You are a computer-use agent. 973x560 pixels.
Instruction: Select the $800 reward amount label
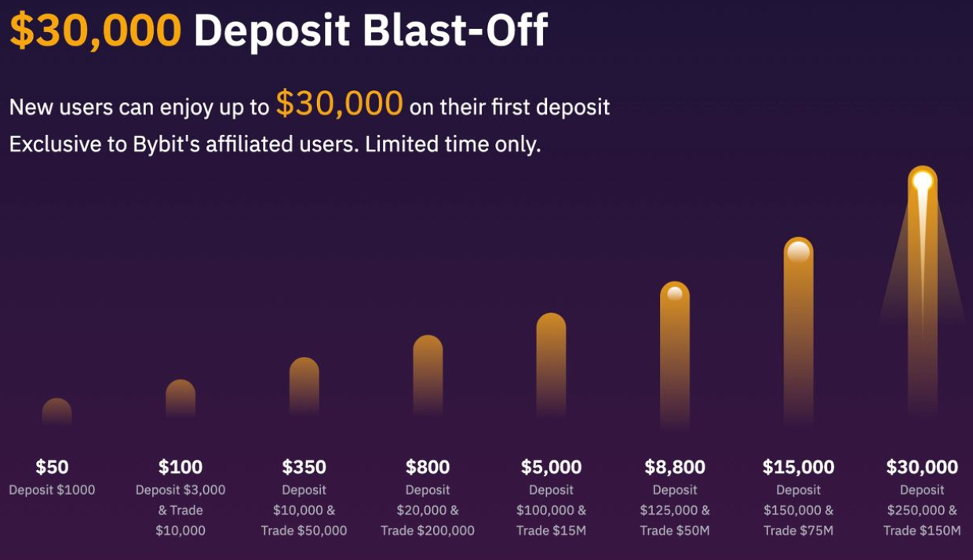(x=428, y=467)
